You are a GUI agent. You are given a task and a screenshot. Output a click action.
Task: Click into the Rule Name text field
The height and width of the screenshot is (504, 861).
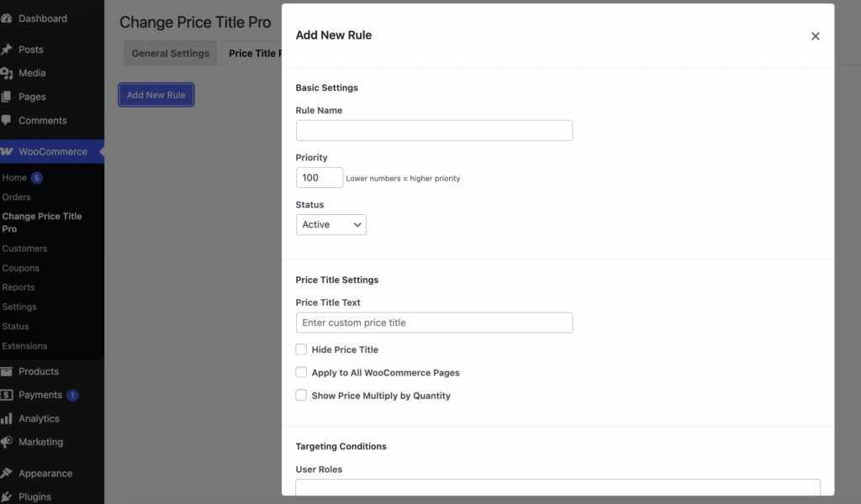[x=434, y=130]
